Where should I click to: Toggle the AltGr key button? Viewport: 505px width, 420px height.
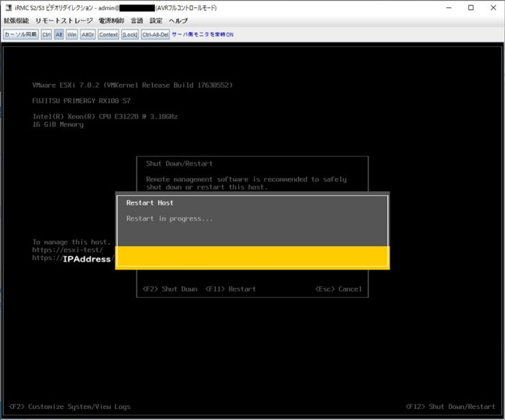[x=87, y=35]
